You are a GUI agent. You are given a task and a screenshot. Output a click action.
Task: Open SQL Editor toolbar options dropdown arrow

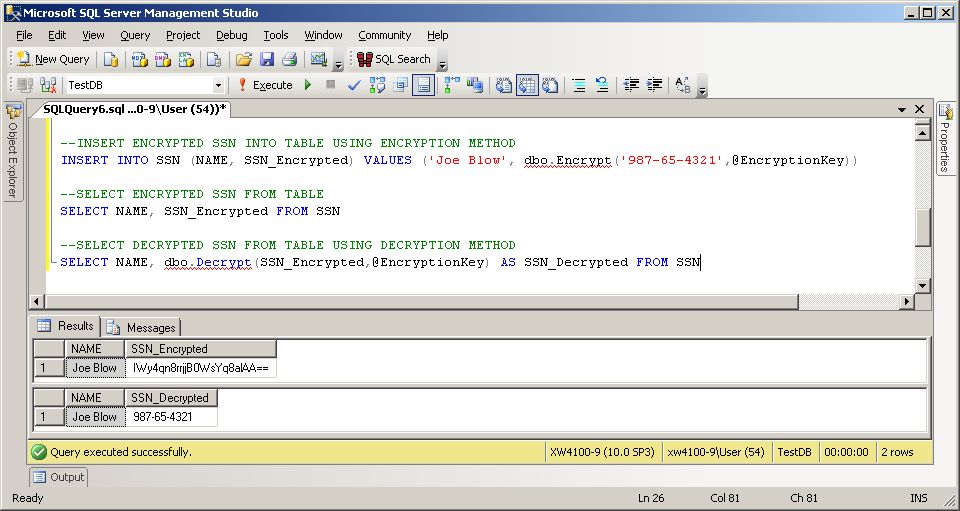(702, 88)
